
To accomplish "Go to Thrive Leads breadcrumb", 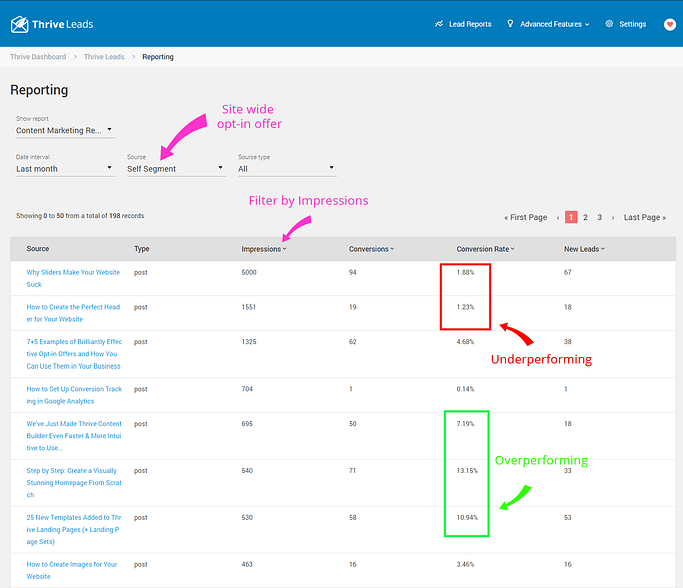I will [x=104, y=57].
